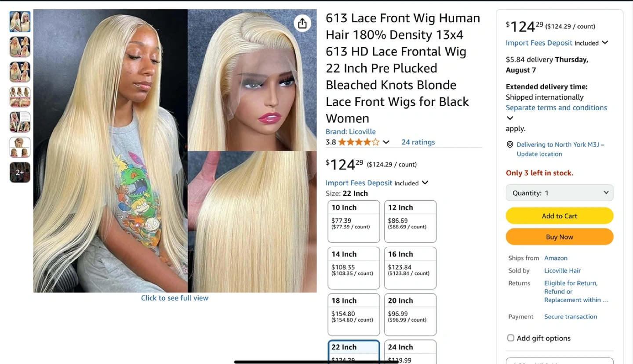Expand Import Fees Deposit below main price

(x=425, y=183)
